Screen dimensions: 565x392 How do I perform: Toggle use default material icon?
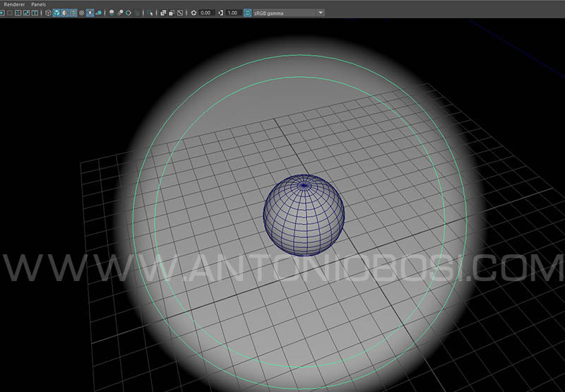click(65, 13)
